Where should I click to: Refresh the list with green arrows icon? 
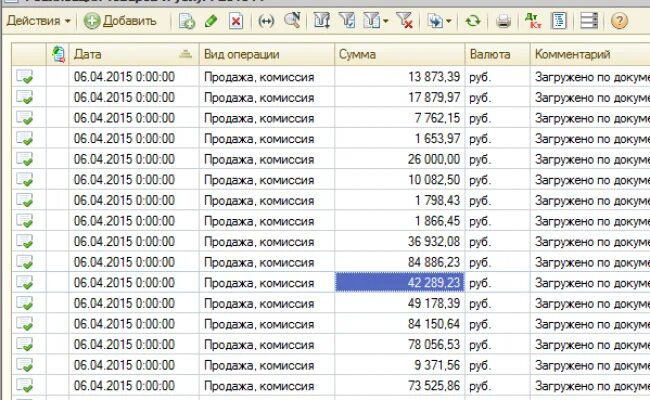point(473,20)
